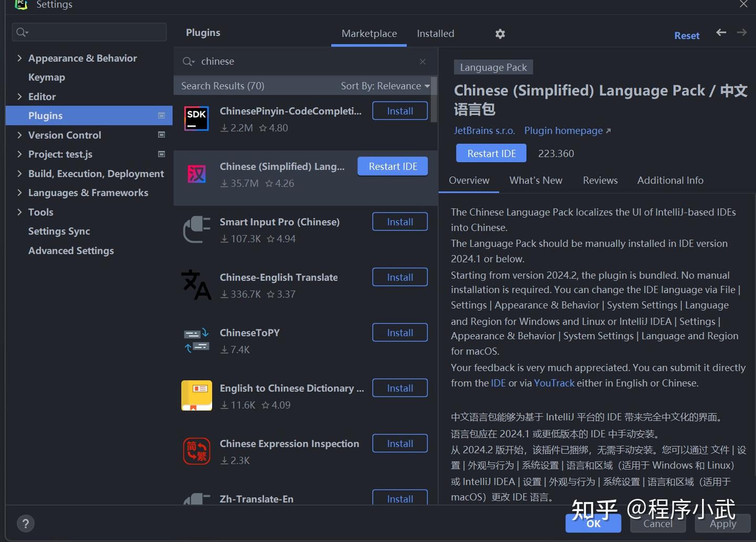Click the Chinese-English Translate plugin icon
This screenshot has width=756, height=542.
[x=196, y=284]
